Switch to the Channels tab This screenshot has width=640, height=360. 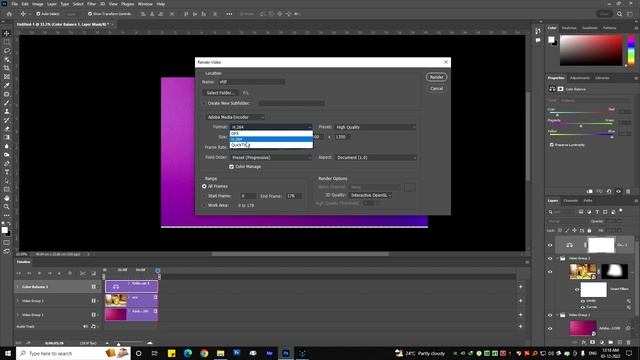pyautogui.click(x=571, y=201)
